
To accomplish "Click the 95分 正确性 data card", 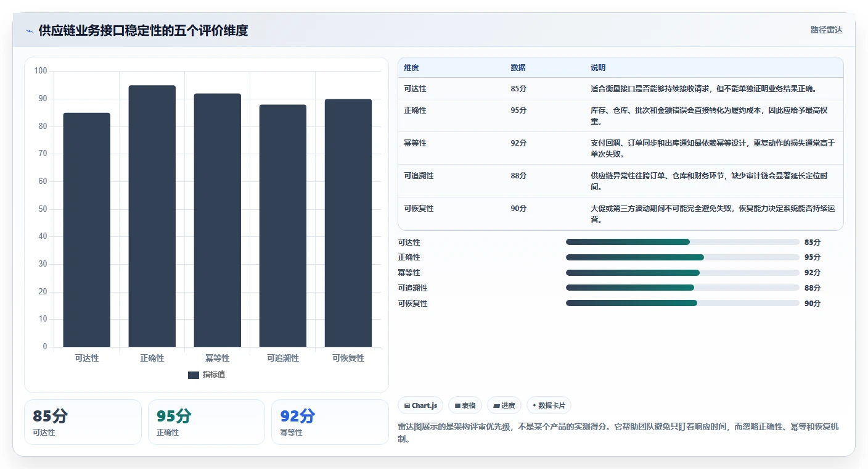I will click(x=207, y=422).
